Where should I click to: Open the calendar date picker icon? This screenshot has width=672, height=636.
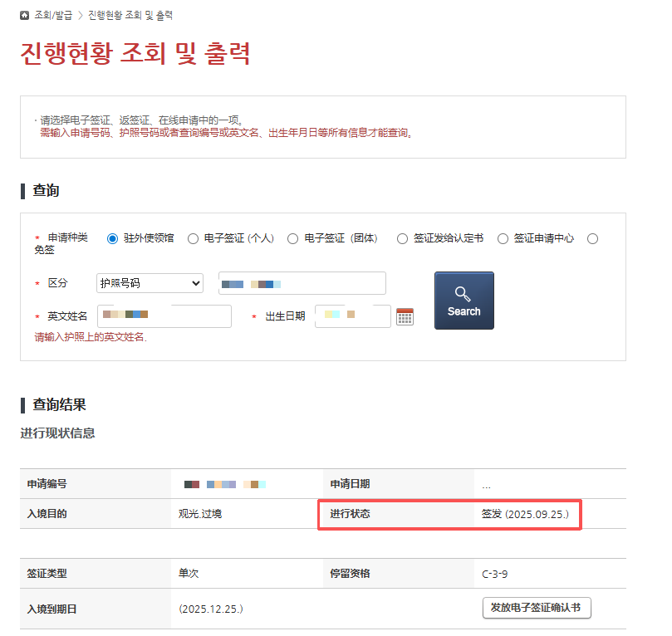(405, 316)
